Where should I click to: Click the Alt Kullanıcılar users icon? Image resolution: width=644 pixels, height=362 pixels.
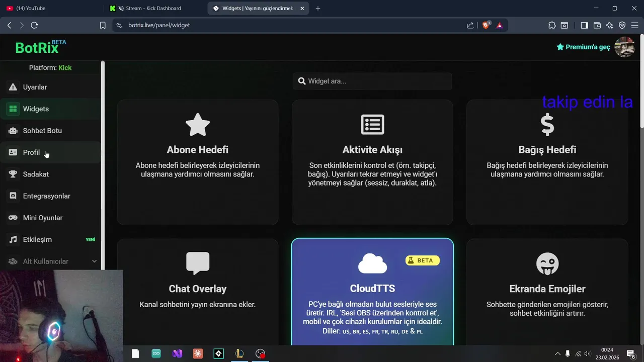pos(13,261)
